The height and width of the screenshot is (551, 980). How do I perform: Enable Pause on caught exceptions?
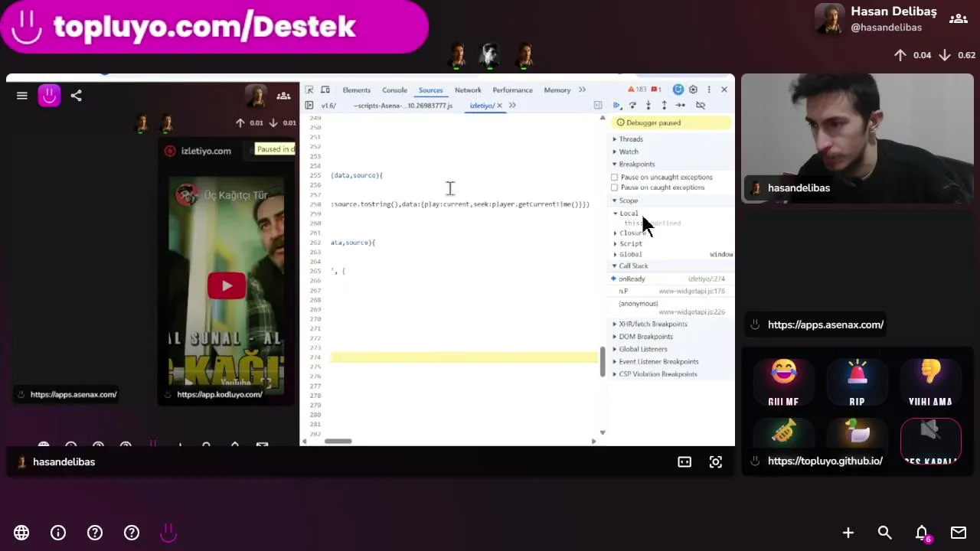click(x=614, y=187)
